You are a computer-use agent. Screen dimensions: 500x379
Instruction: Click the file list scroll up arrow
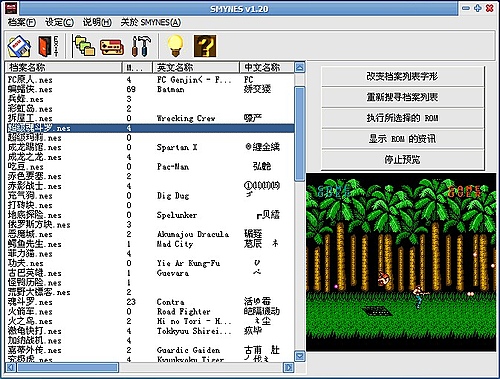point(300,68)
